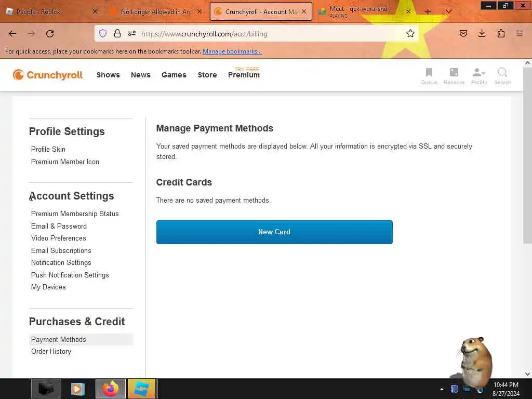
Task: Open the Firefox hamburger menu
Action: click(x=520, y=33)
